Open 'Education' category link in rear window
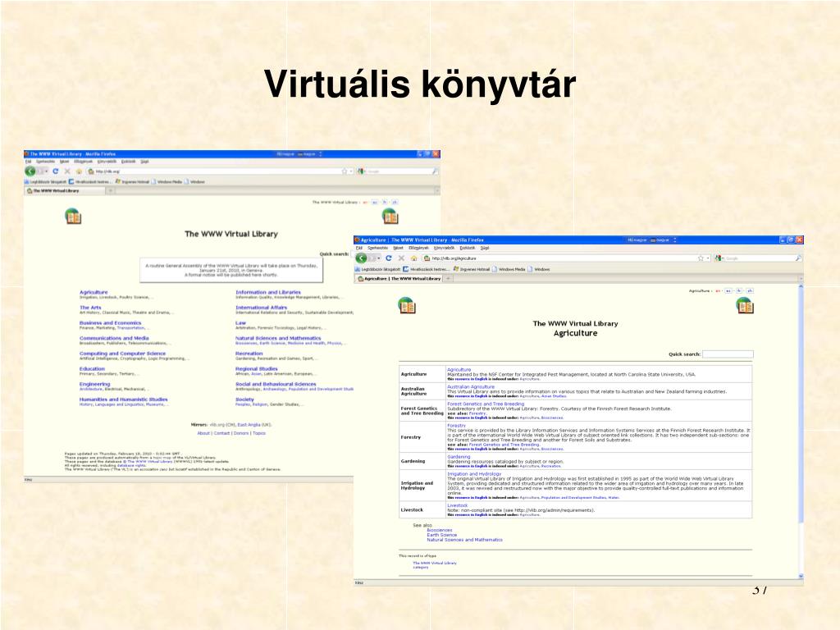Viewport: 840px width, 630px height. pos(92,368)
